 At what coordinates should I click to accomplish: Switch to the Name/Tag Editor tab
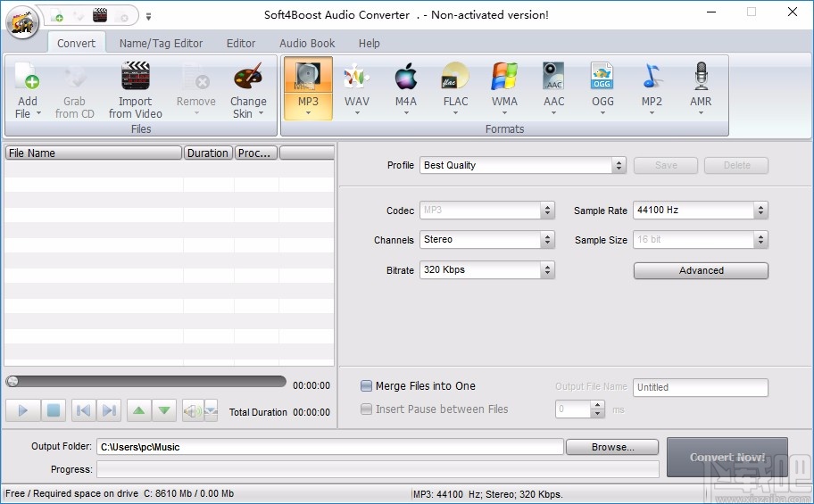(x=161, y=43)
